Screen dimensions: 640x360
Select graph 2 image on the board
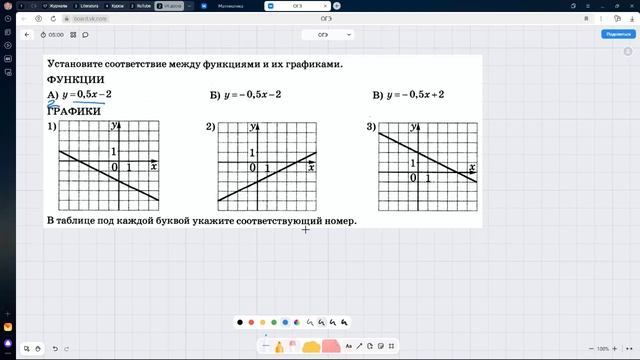tap(267, 167)
